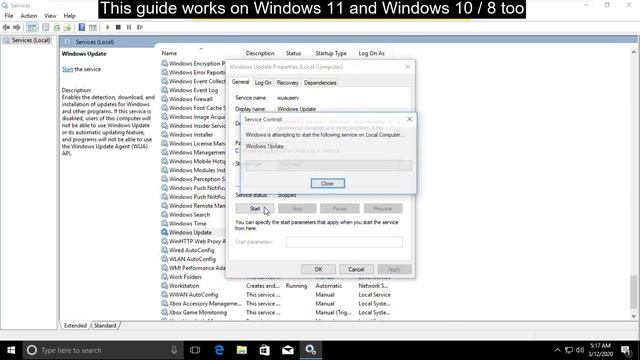Click the Forward arrow in the Services toolbar

(x=17, y=27)
